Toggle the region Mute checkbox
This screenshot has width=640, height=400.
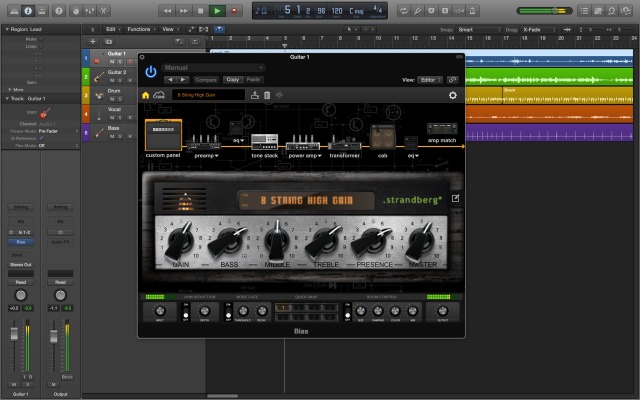point(41,39)
